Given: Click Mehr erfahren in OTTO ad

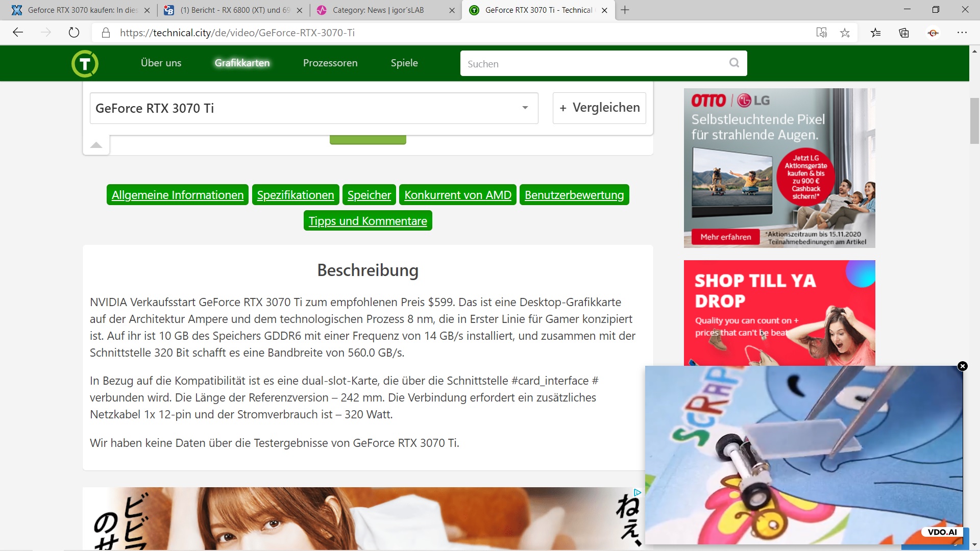Looking at the screenshot, I should [725, 237].
